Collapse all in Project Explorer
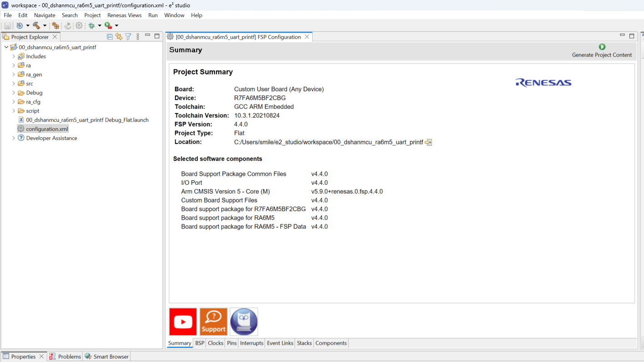The height and width of the screenshot is (362, 644). pos(110,37)
